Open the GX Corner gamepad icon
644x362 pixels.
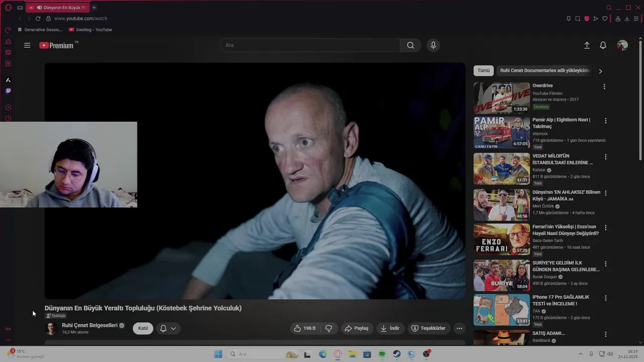pos(20,8)
